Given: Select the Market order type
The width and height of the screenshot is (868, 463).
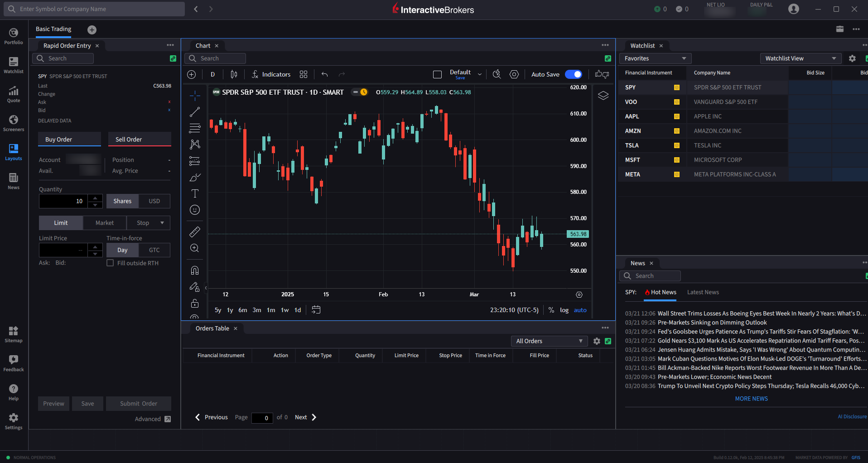Looking at the screenshot, I should click(105, 223).
